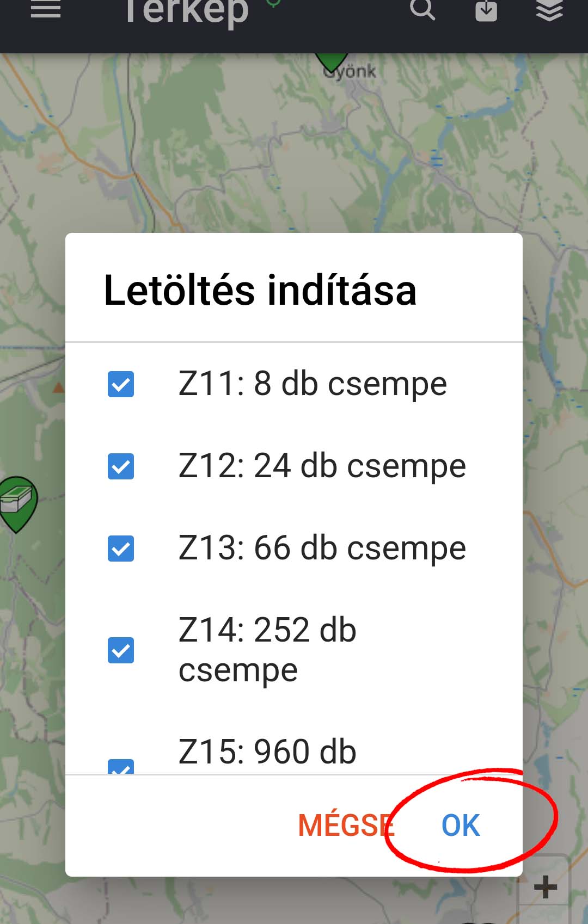Uncheck the Z12 tiles checkbox
The width and height of the screenshot is (588, 924).
(121, 466)
